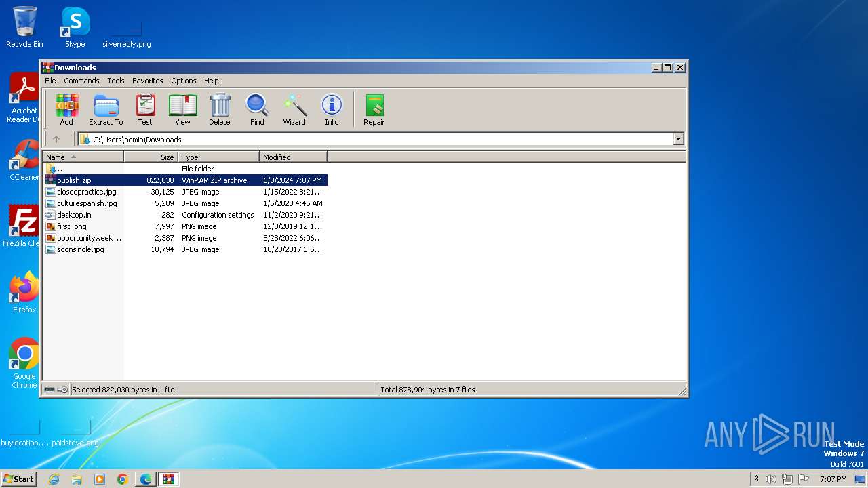
Task: Click the Action Center flag icon
Action: tap(804, 479)
